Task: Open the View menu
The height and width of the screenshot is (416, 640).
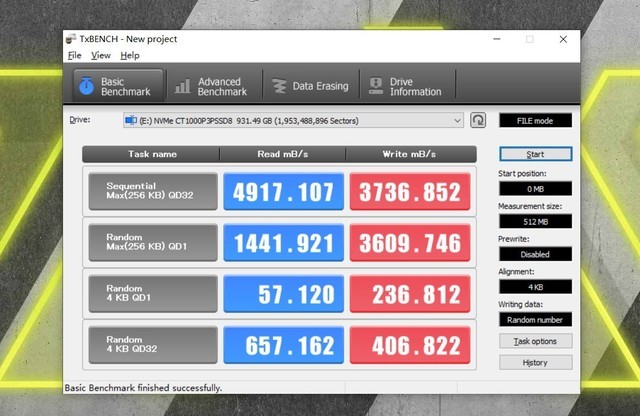Action: pyautogui.click(x=101, y=56)
